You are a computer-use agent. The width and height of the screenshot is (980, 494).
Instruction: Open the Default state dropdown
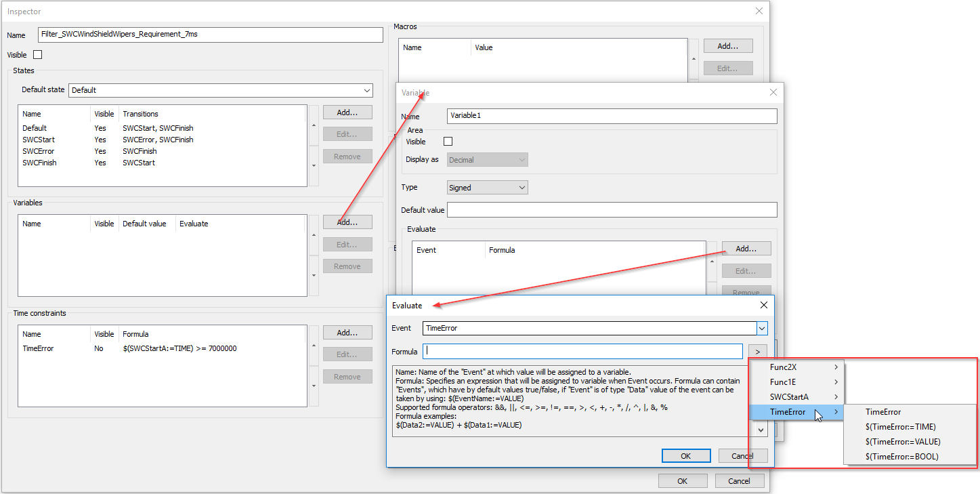[x=220, y=90]
